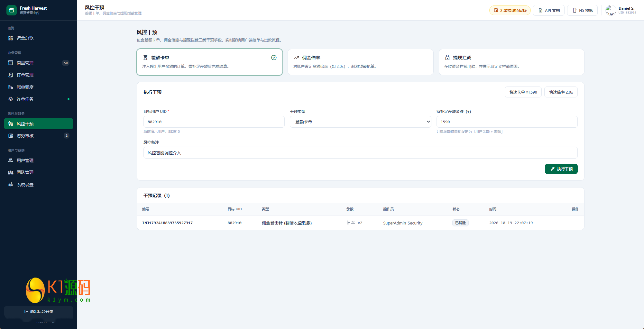This screenshot has height=329, width=644.
Task: Click the 系统设置 sliders icon
Action: (x=11, y=185)
